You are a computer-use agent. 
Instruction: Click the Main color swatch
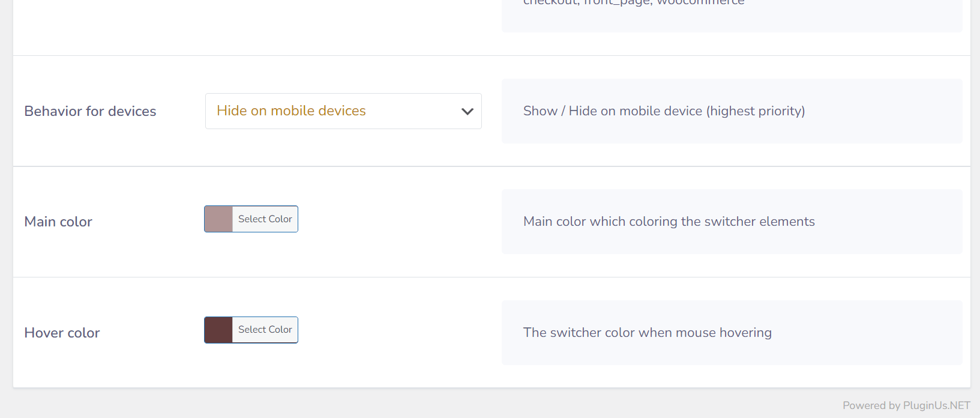coord(218,219)
